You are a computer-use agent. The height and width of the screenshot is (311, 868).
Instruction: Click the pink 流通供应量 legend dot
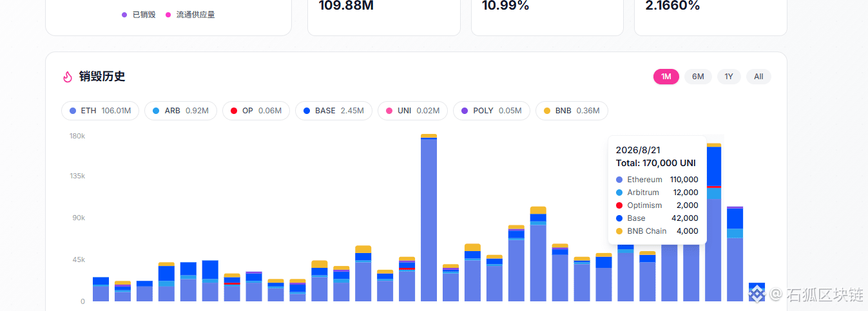point(169,14)
